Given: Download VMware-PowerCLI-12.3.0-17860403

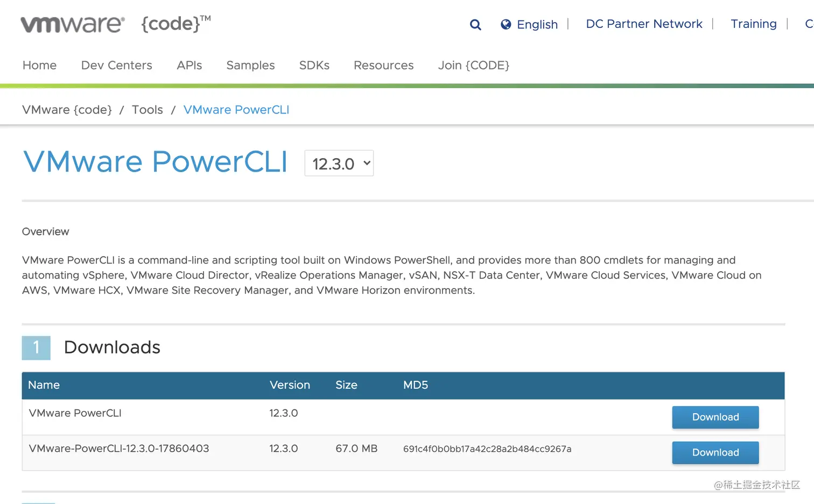Looking at the screenshot, I should click(715, 452).
